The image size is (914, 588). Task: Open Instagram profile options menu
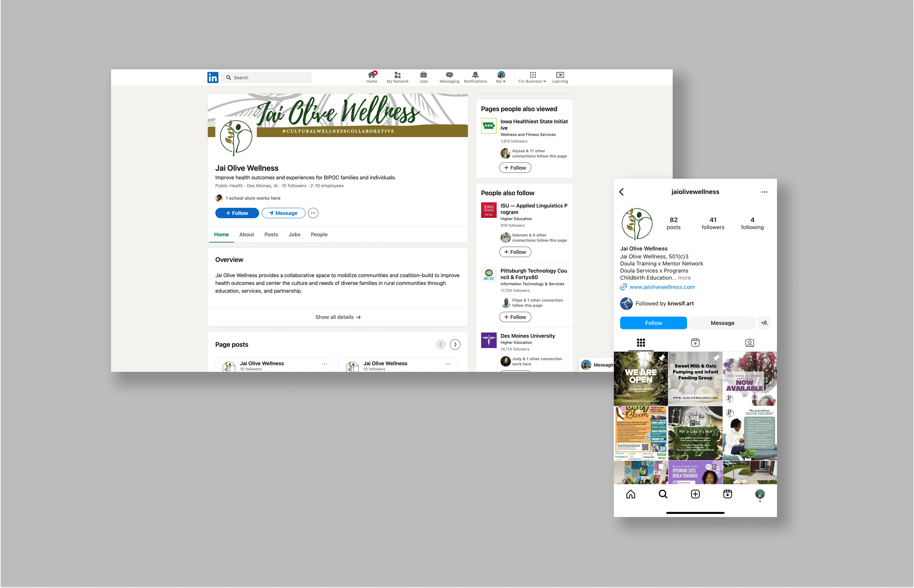point(764,192)
